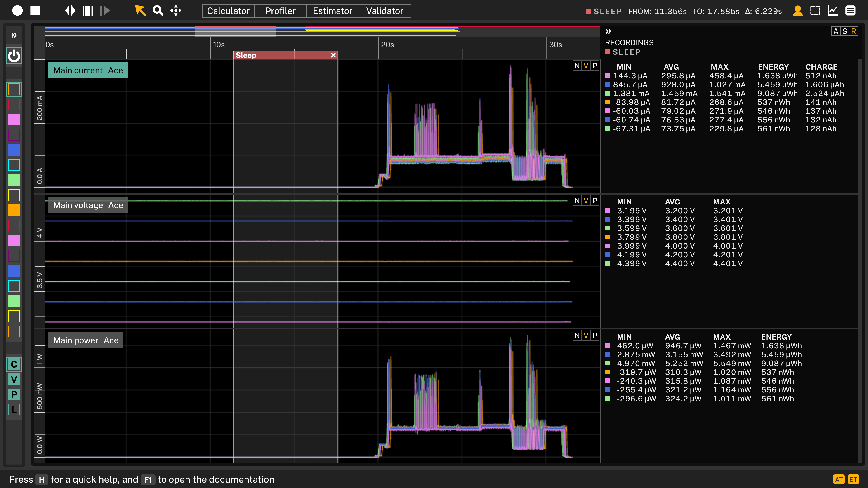The height and width of the screenshot is (488, 868).
Task: Click the step forward play icon
Action: click(105, 11)
